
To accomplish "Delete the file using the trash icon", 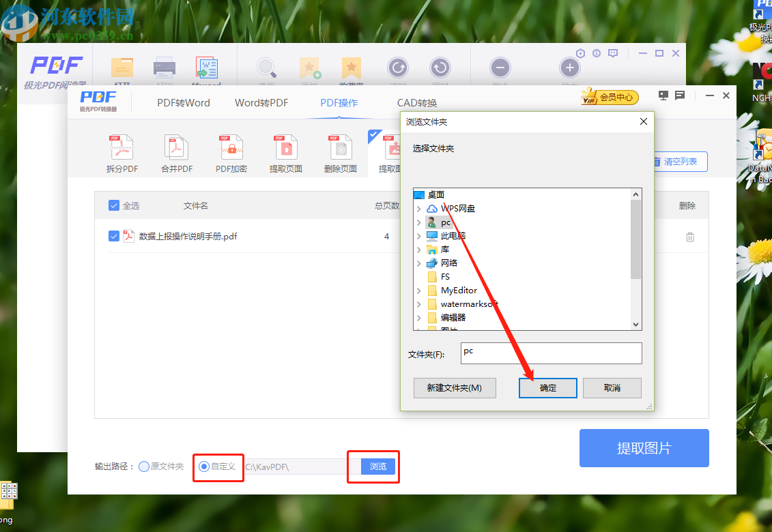I will pos(689,236).
